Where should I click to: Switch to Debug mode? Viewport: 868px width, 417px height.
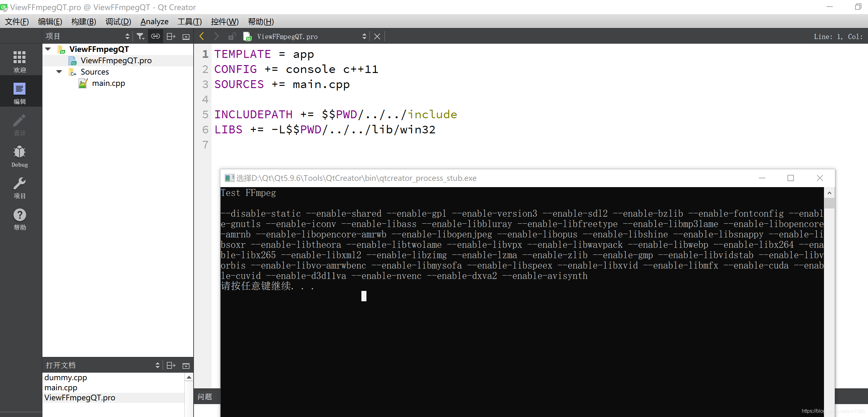tap(19, 156)
